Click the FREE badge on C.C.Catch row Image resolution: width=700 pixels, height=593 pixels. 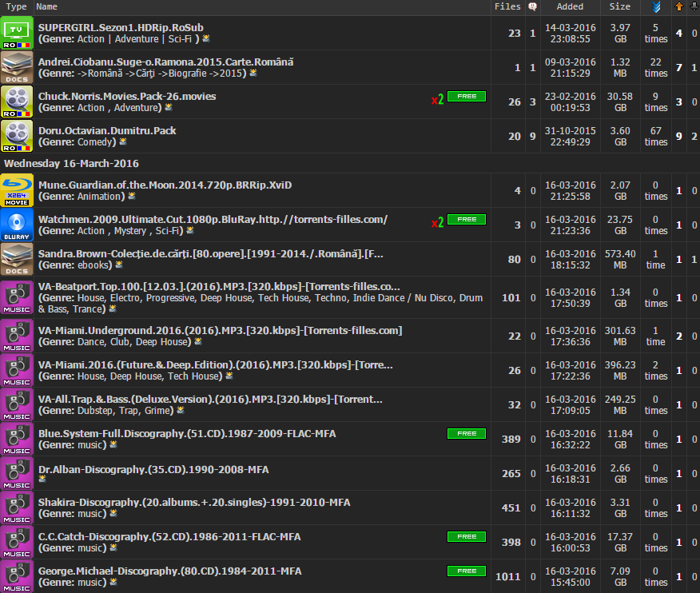click(x=467, y=537)
